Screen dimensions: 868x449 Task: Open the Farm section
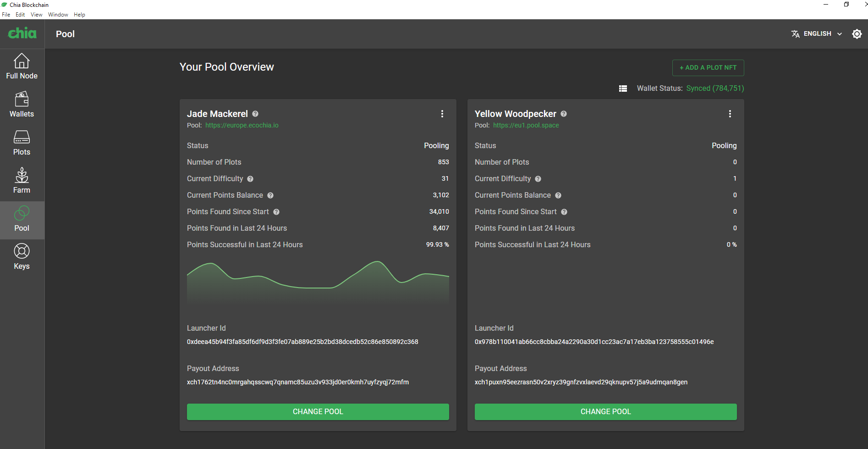pyautogui.click(x=22, y=182)
